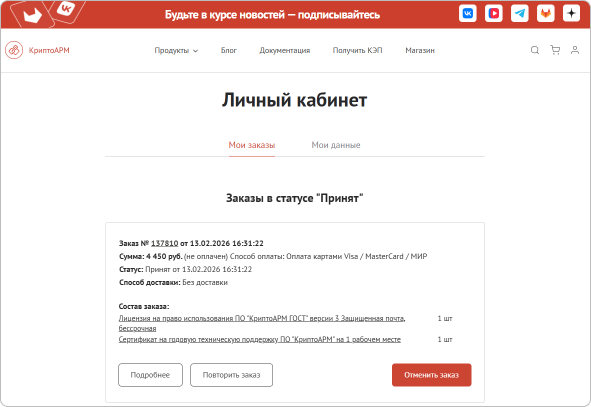Go to the Блог menu item
The width and height of the screenshot is (591, 407).
tap(228, 50)
